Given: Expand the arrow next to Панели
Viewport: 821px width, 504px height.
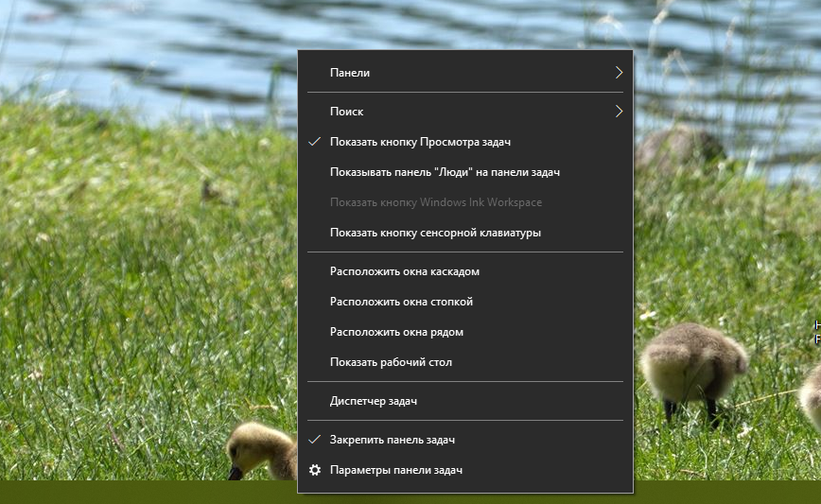Looking at the screenshot, I should pos(619,72).
